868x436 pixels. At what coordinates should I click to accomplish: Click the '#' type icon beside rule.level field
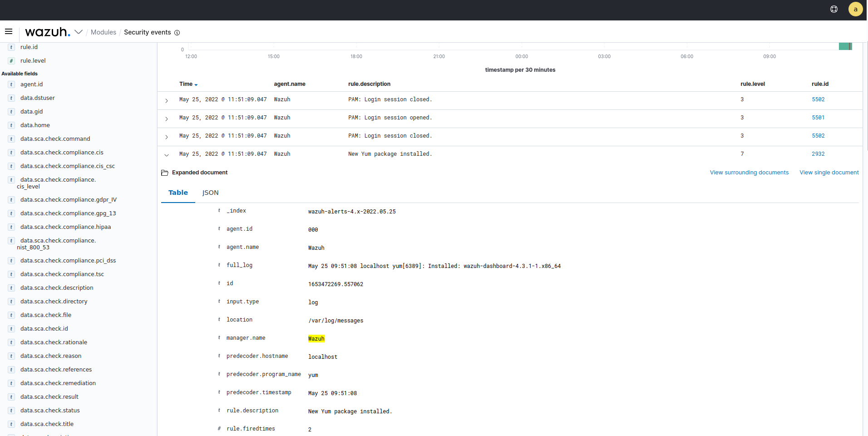(10, 60)
